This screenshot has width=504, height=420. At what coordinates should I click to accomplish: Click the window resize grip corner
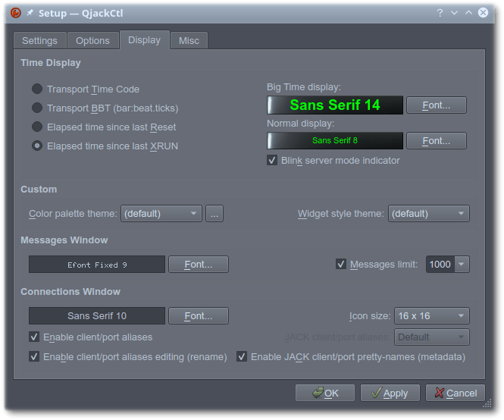click(x=487, y=403)
